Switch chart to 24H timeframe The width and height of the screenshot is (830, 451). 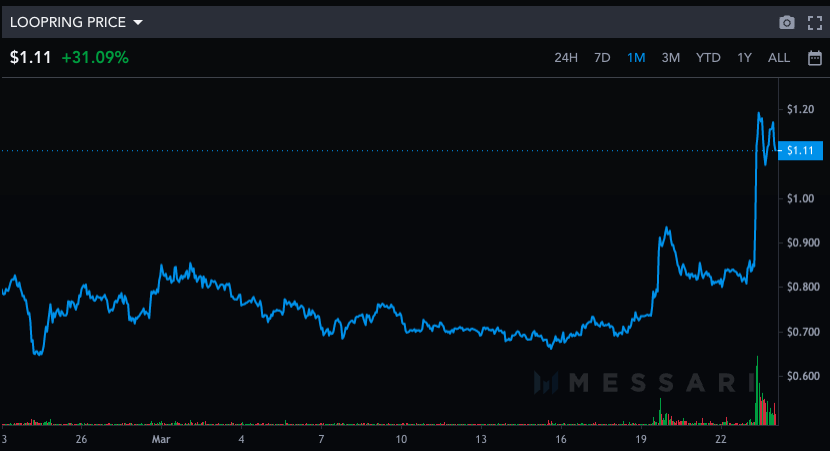tap(566, 58)
